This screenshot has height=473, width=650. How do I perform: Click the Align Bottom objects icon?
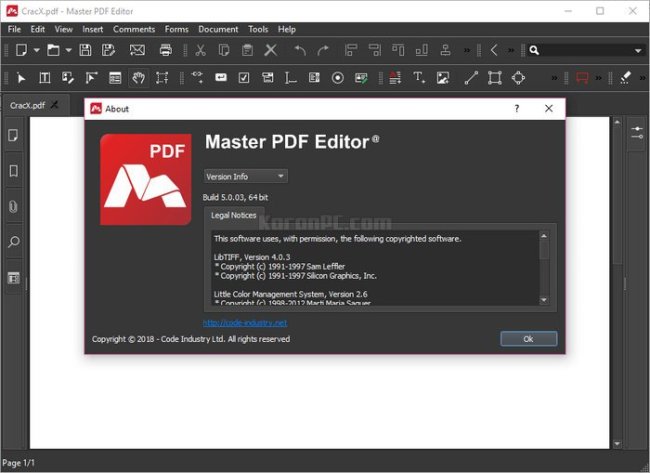click(422, 50)
